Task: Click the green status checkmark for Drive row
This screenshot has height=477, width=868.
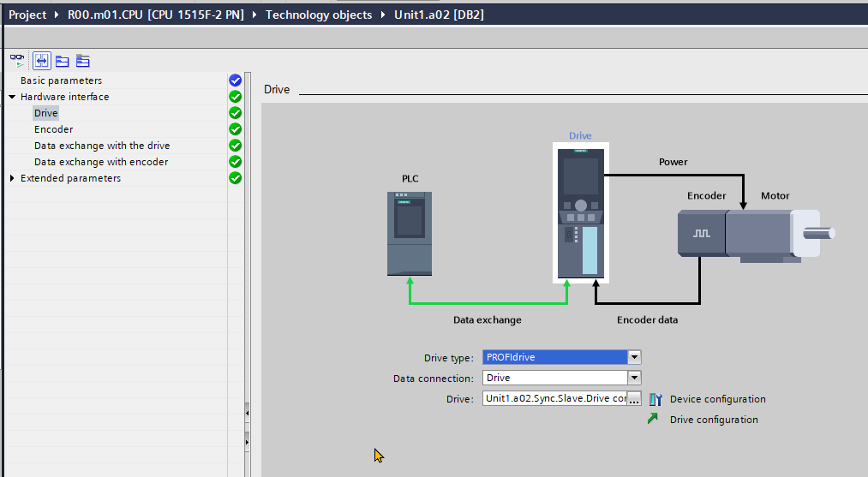Action: pyautogui.click(x=236, y=113)
